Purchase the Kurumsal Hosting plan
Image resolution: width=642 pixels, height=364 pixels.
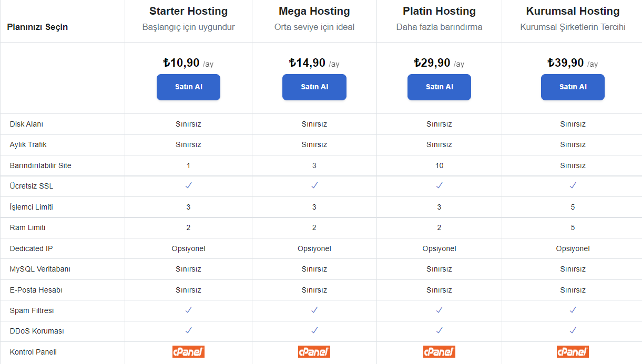pyautogui.click(x=573, y=87)
